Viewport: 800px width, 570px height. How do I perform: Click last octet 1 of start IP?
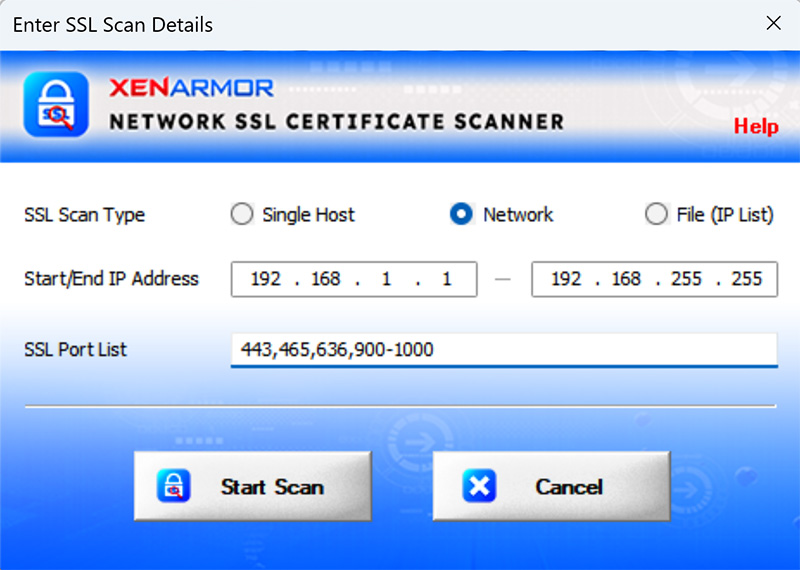point(446,279)
